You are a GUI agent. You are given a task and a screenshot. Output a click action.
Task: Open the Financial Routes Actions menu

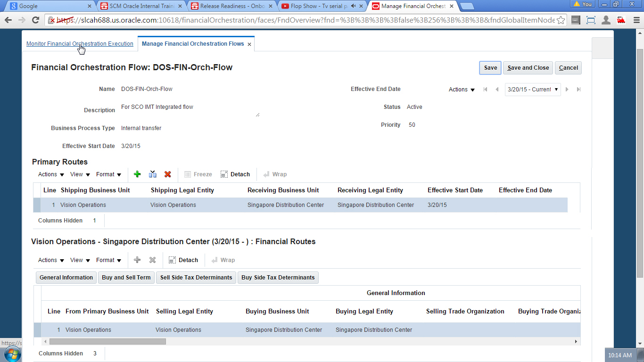[x=51, y=260]
